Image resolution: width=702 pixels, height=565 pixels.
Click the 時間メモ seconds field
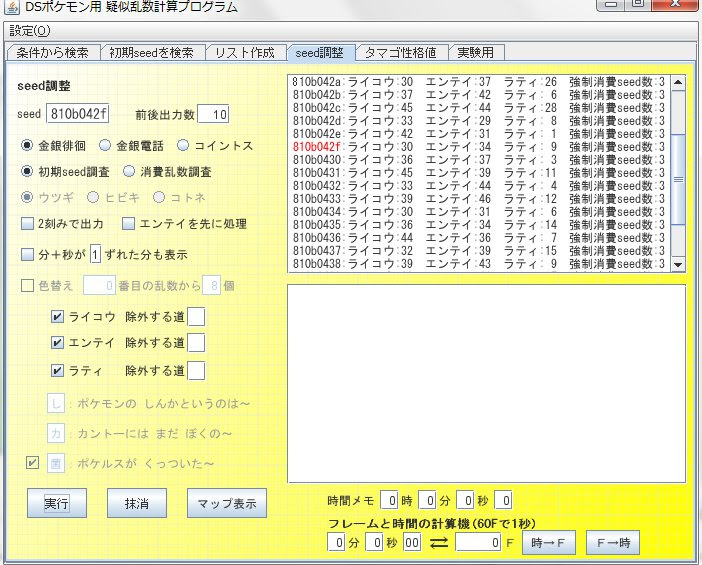tap(466, 500)
